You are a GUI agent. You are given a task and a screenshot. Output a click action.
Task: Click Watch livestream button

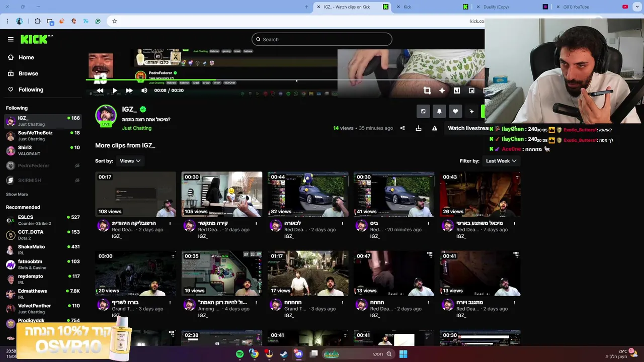[x=468, y=128]
